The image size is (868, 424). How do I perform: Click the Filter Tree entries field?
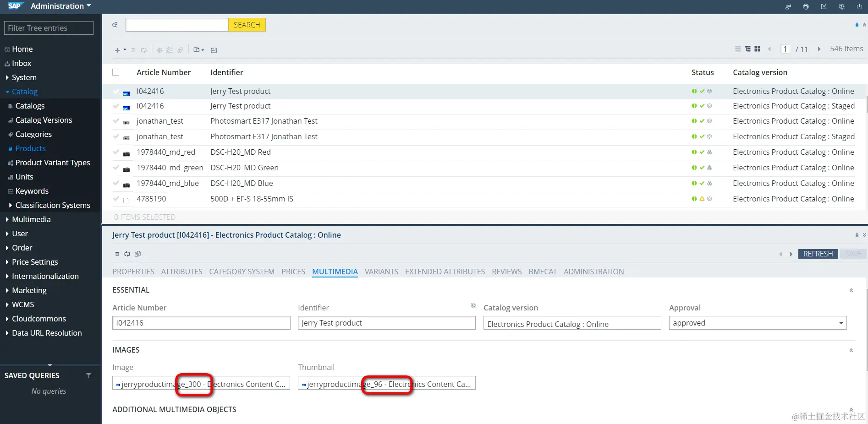[49, 28]
